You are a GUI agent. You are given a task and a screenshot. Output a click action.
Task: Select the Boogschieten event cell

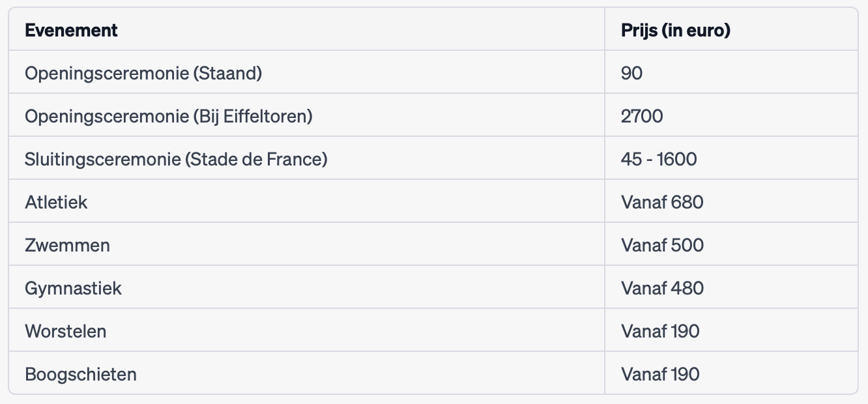[x=81, y=374]
